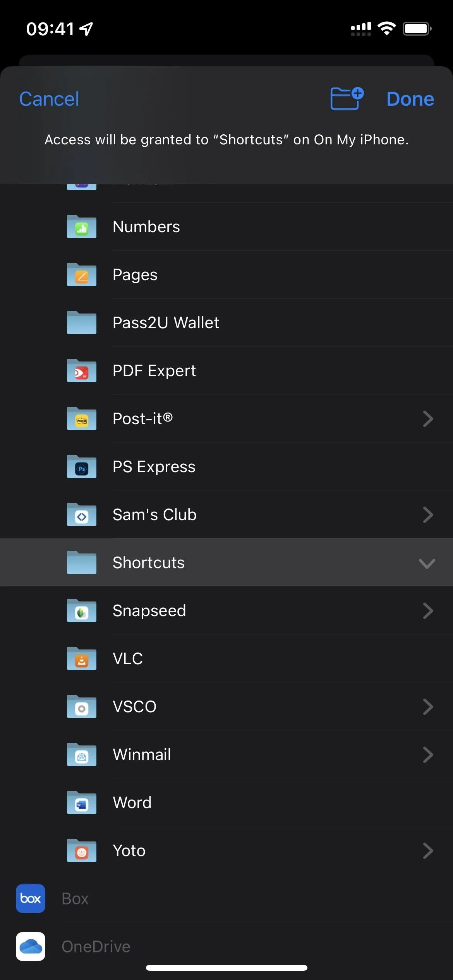Expand the VSCO folder chevron
The image size is (453, 980).
point(427,707)
